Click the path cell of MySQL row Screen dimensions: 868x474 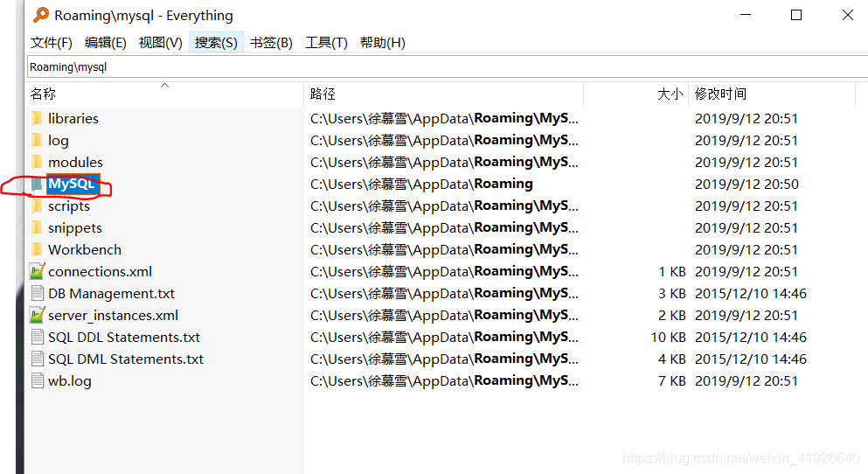(422, 184)
